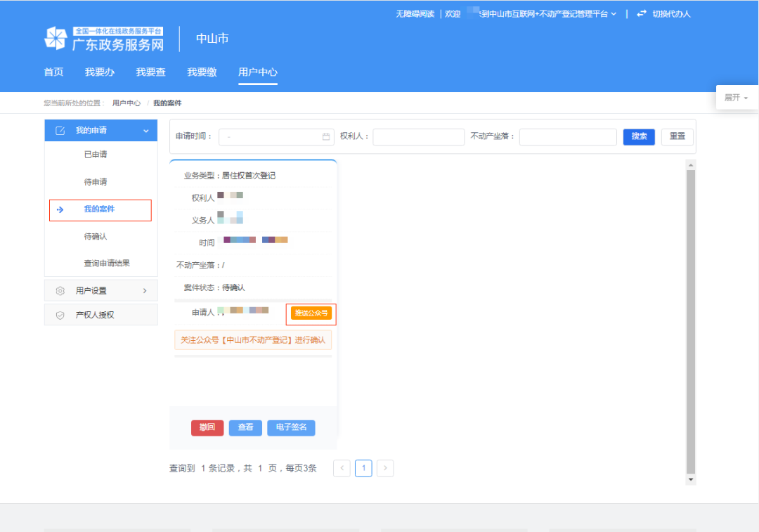Image resolution: width=759 pixels, height=532 pixels.
Task: Click the arrow icon beside 我的案件
Action: point(59,209)
